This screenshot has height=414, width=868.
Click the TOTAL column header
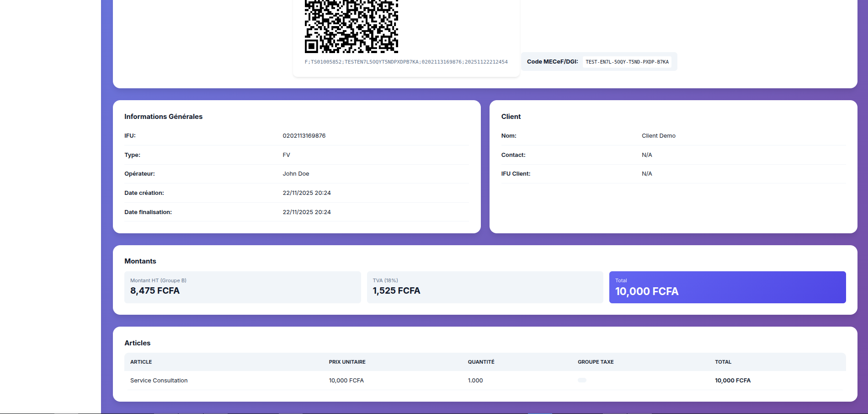723,362
